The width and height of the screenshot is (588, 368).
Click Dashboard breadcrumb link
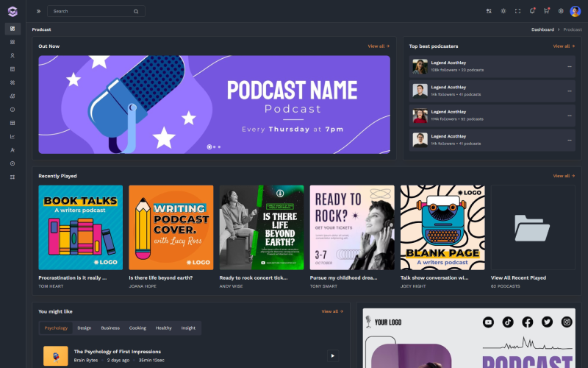(542, 29)
